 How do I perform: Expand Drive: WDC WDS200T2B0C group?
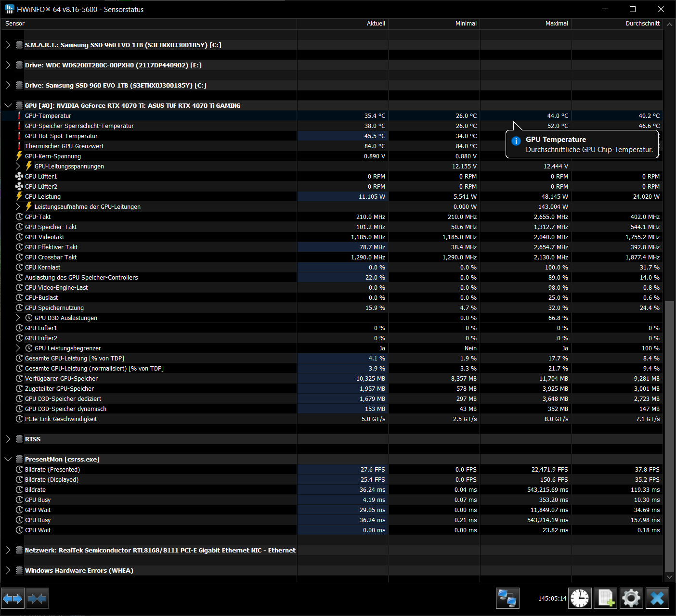click(8, 65)
